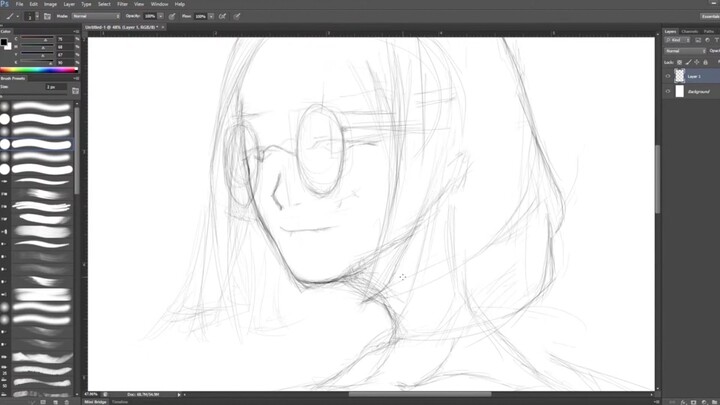The image size is (720, 405).
Task: Open the Brush tool preset picker icon
Action: (x=10, y=16)
